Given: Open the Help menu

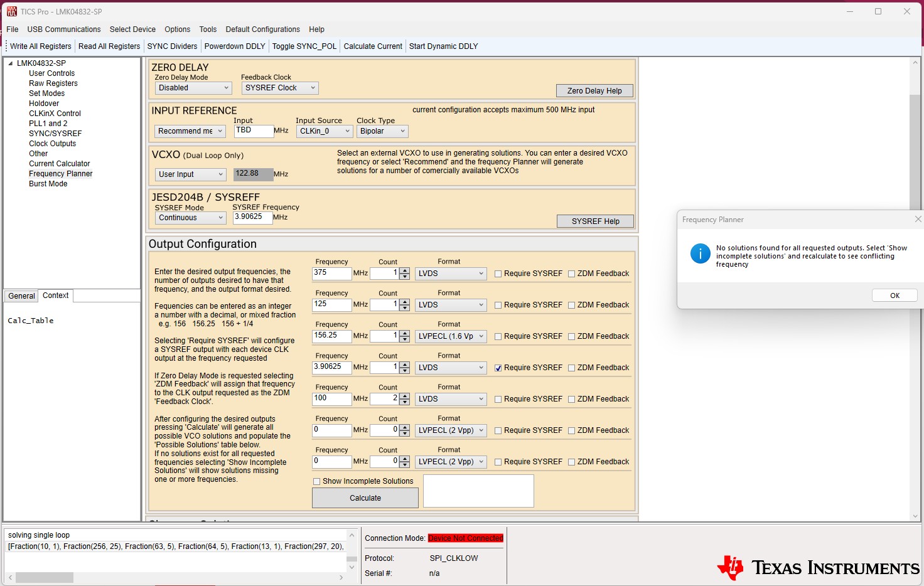Looking at the screenshot, I should [x=316, y=29].
